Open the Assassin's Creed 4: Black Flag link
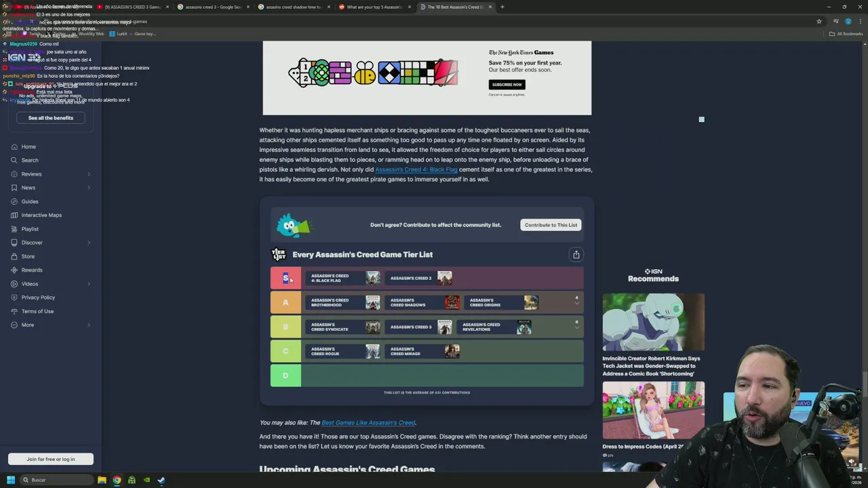Image resolution: width=868 pixels, height=488 pixels. (416, 169)
